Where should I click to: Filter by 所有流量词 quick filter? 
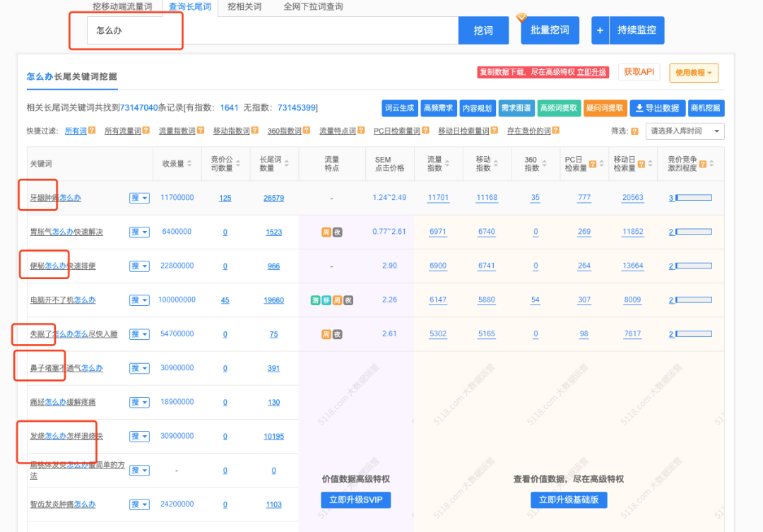point(123,131)
